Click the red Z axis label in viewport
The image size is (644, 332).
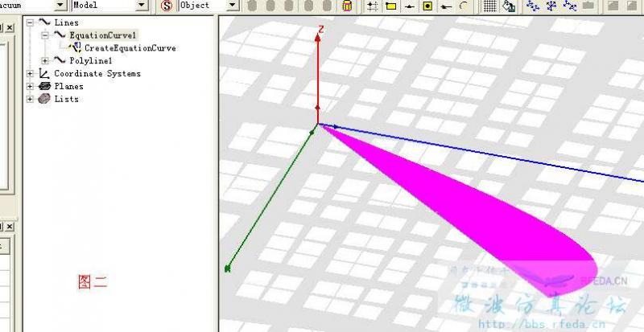pos(321,29)
